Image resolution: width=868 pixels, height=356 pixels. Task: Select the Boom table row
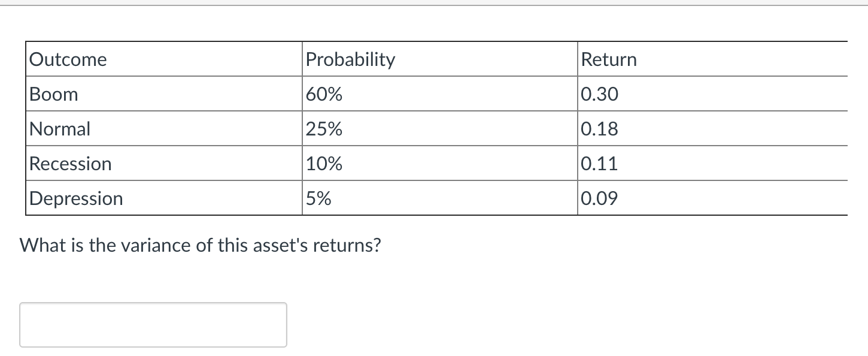(x=419, y=93)
